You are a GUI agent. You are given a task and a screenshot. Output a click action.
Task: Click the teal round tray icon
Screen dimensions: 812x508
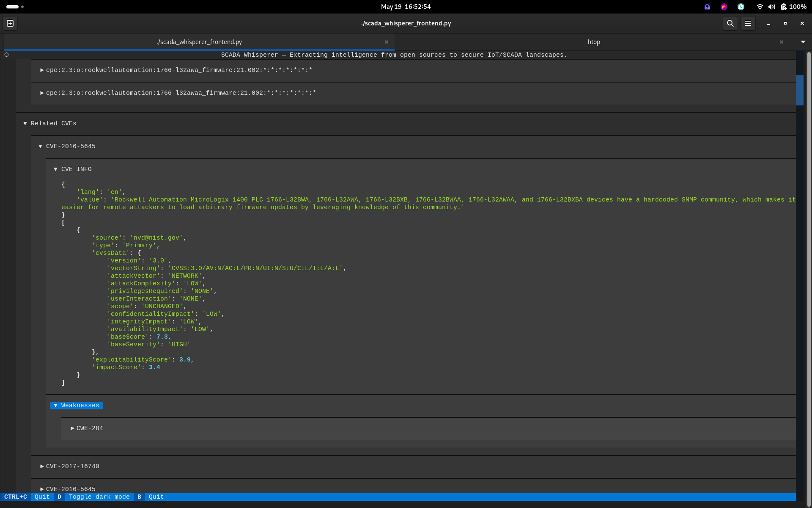(x=741, y=7)
